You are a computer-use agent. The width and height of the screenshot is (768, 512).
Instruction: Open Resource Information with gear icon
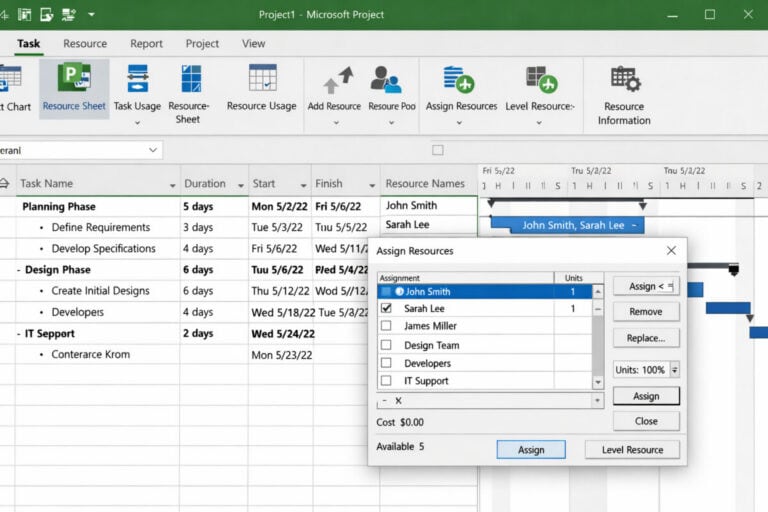(x=625, y=78)
